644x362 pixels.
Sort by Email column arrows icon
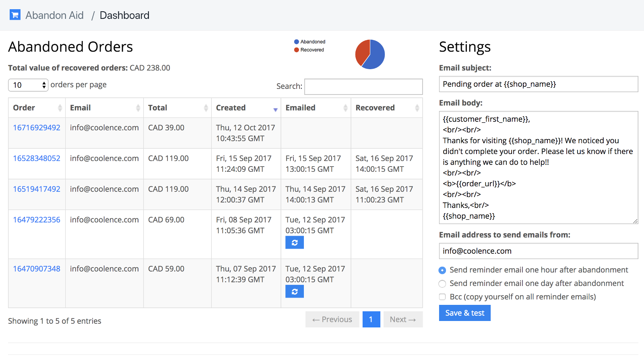[138, 108]
